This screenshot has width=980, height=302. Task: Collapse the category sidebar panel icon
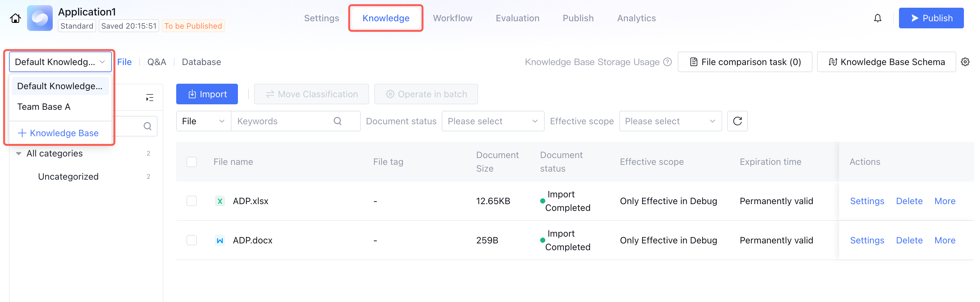[150, 98]
